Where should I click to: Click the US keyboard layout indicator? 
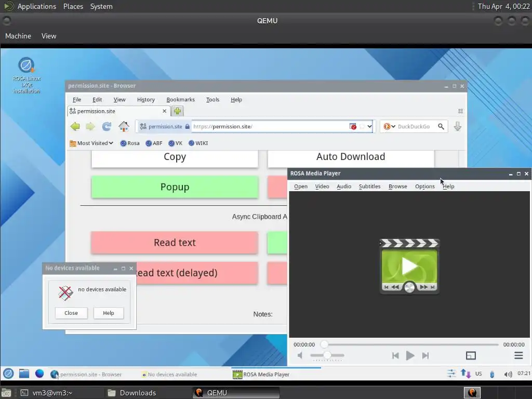478,374
